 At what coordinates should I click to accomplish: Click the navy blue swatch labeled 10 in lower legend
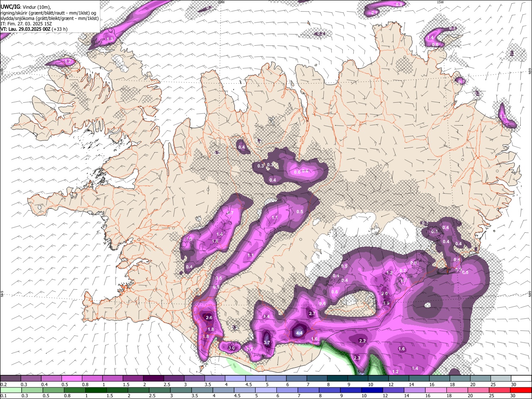coord(372,390)
